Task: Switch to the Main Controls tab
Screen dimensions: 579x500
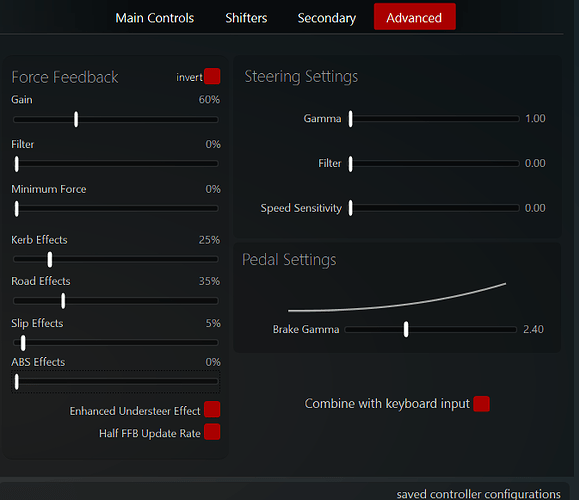Action: pyautogui.click(x=154, y=18)
